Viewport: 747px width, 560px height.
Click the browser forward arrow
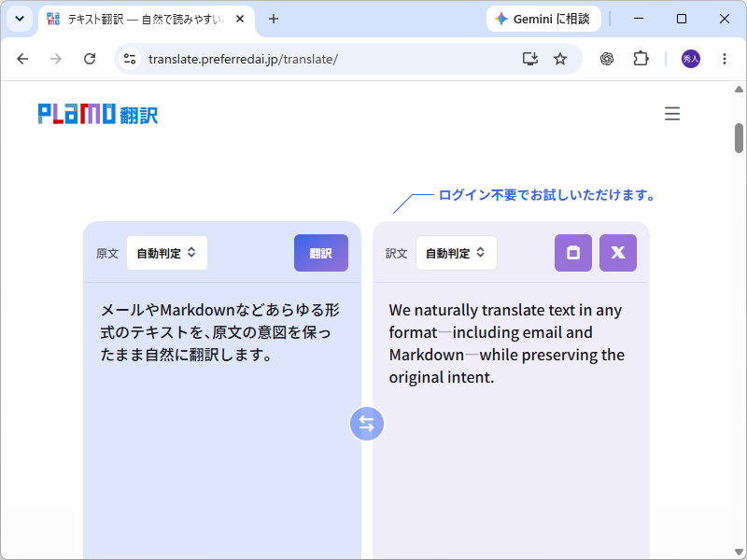tap(56, 59)
